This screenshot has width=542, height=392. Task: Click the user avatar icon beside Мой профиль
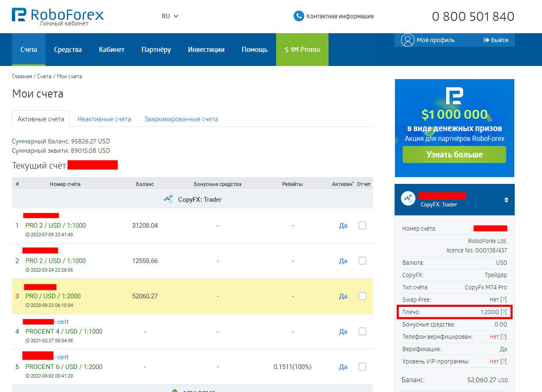pos(408,40)
